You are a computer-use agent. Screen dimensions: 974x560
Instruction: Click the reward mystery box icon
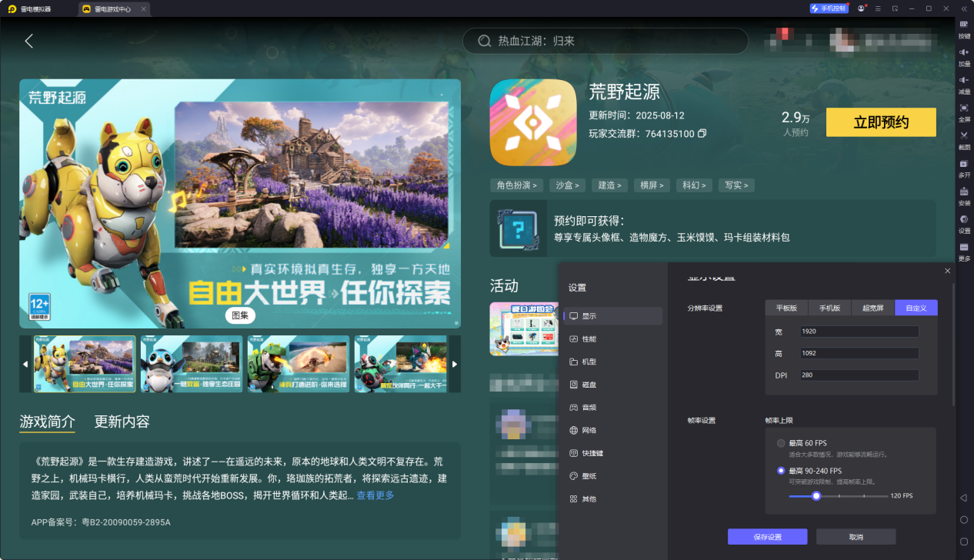[x=518, y=228]
